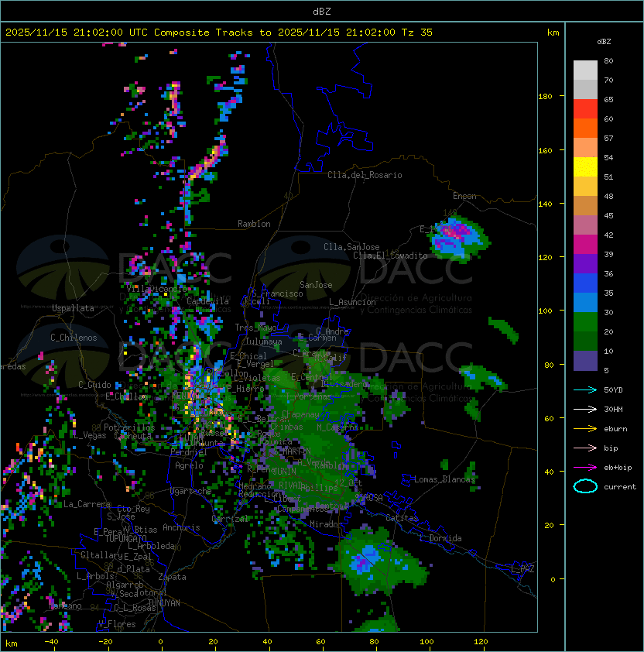This screenshot has width=644, height=652.
Task: Click the 'Lomas_Blancas' map label
Action: tap(444, 479)
